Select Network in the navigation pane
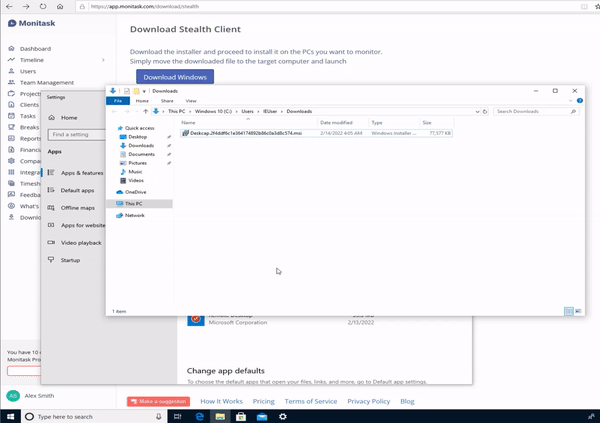This screenshot has height=423, width=600. tap(134, 216)
